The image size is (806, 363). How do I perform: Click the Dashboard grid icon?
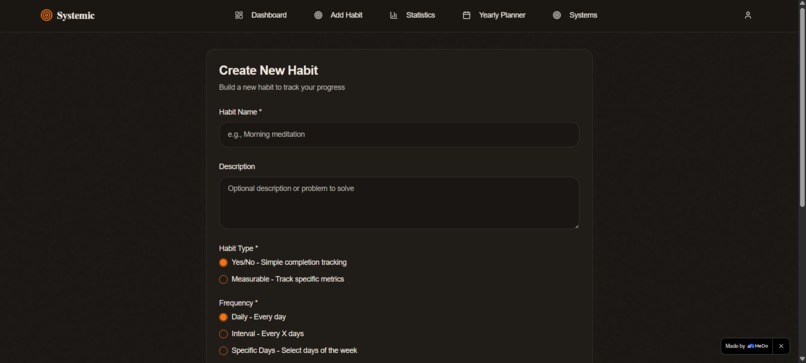[239, 15]
